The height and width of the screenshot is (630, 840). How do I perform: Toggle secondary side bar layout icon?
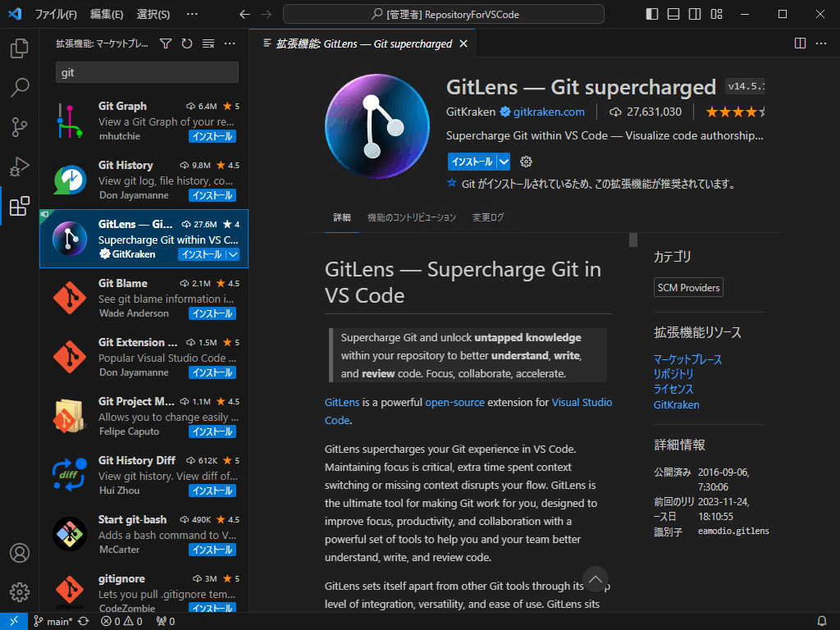pyautogui.click(x=695, y=15)
